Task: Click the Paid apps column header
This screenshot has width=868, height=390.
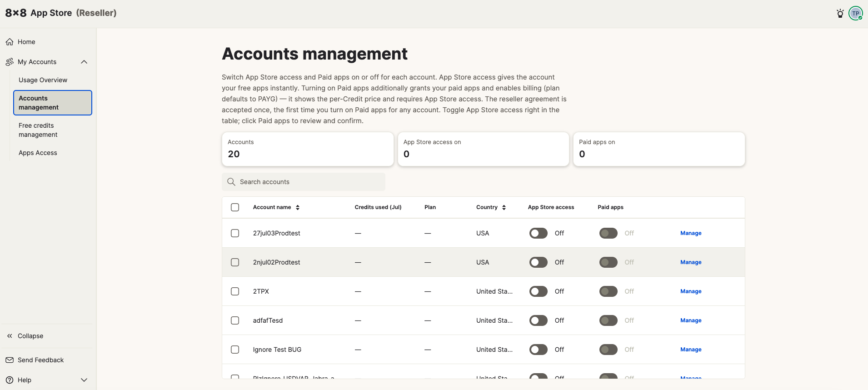Action: click(x=610, y=207)
